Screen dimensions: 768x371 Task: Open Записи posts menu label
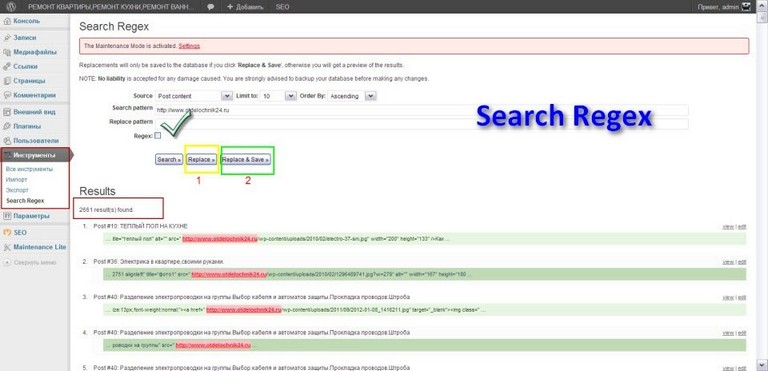(x=24, y=38)
